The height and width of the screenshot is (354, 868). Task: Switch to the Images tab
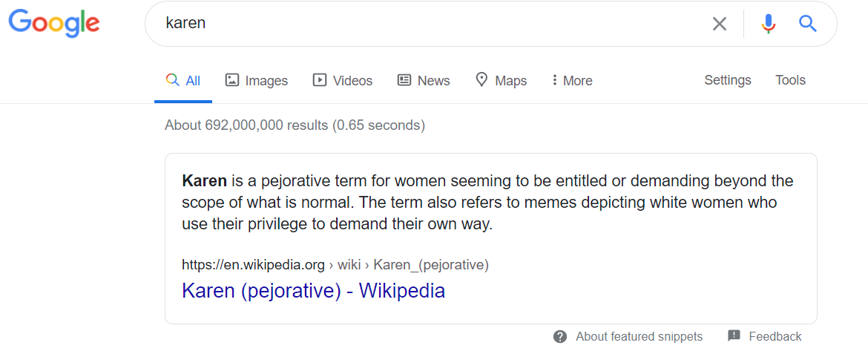tap(256, 81)
